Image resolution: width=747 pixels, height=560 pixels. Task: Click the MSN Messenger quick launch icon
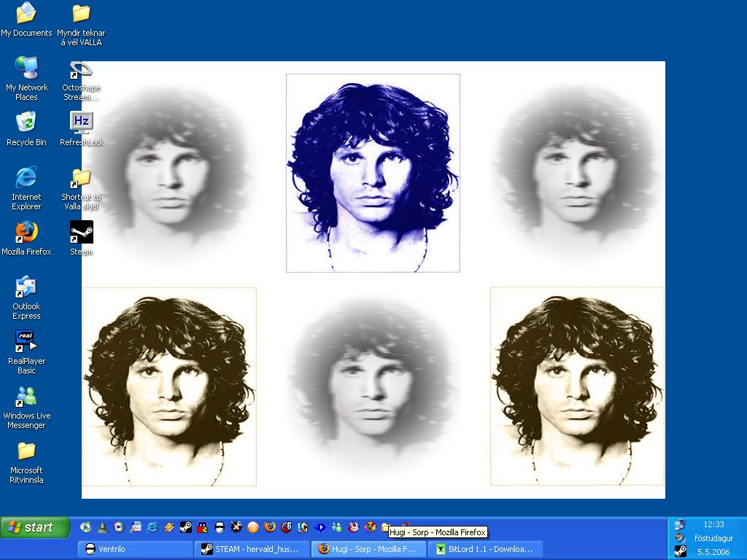pyautogui.click(x=337, y=527)
